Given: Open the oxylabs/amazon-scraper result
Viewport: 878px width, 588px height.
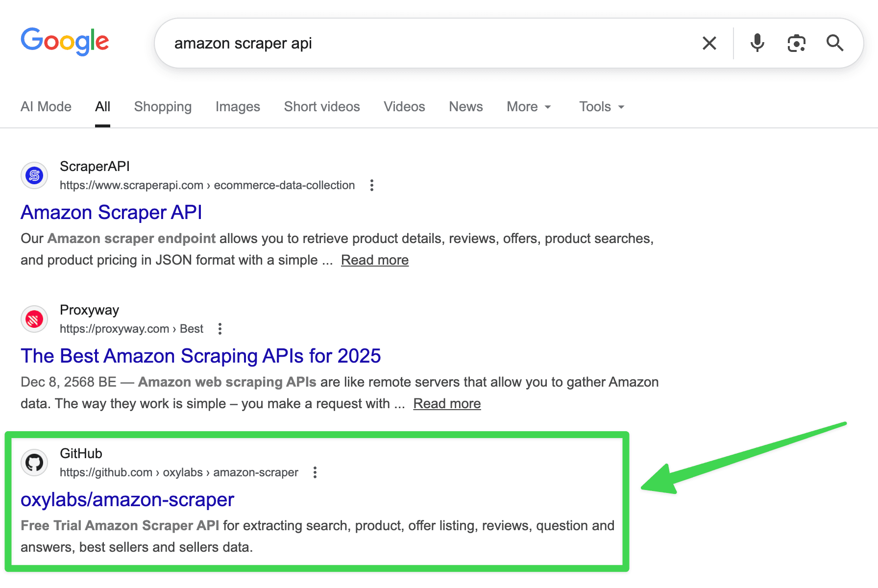Looking at the screenshot, I should click(x=127, y=500).
